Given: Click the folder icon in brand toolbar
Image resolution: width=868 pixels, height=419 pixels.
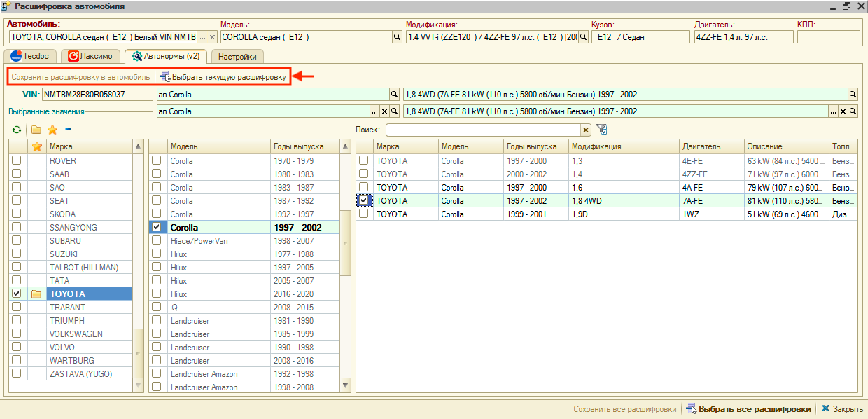Looking at the screenshot, I should pos(36,130).
